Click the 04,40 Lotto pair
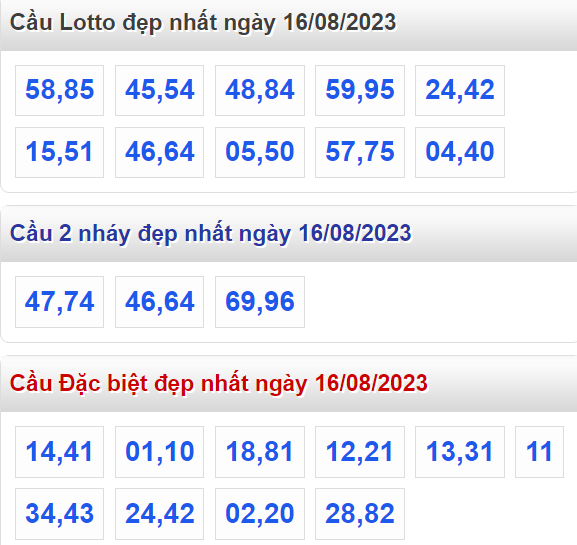 (x=460, y=152)
